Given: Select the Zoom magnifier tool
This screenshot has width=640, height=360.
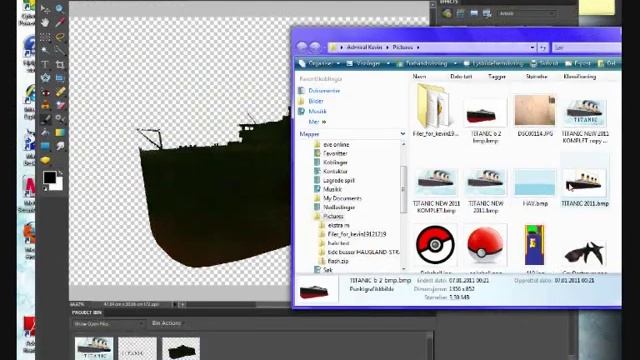Looking at the screenshot, I should click(x=60, y=9).
